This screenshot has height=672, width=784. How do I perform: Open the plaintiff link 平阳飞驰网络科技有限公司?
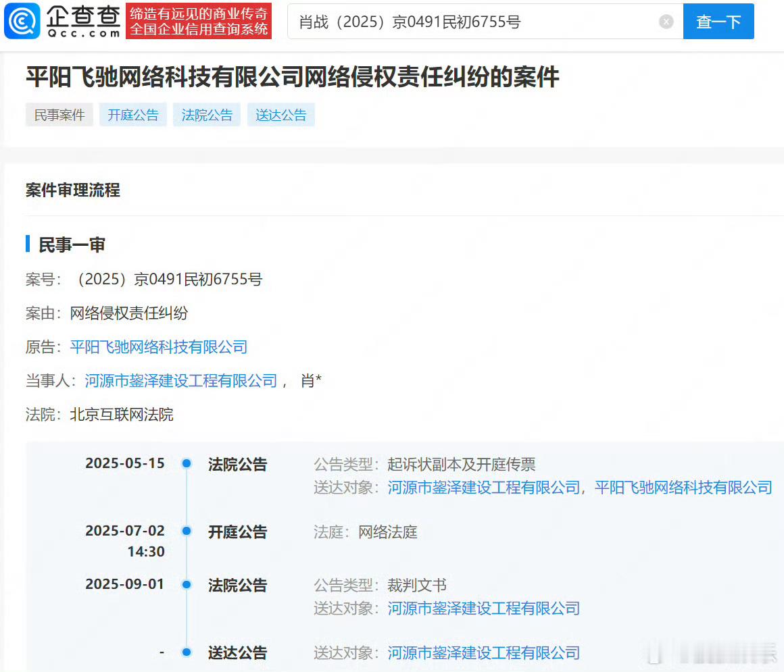pos(158,346)
